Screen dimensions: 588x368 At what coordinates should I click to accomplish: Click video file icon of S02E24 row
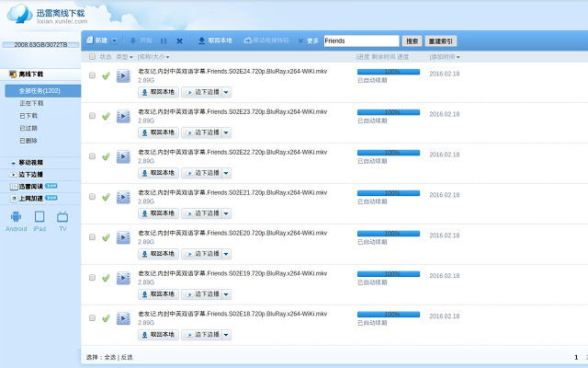pyautogui.click(x=123, y=76)
